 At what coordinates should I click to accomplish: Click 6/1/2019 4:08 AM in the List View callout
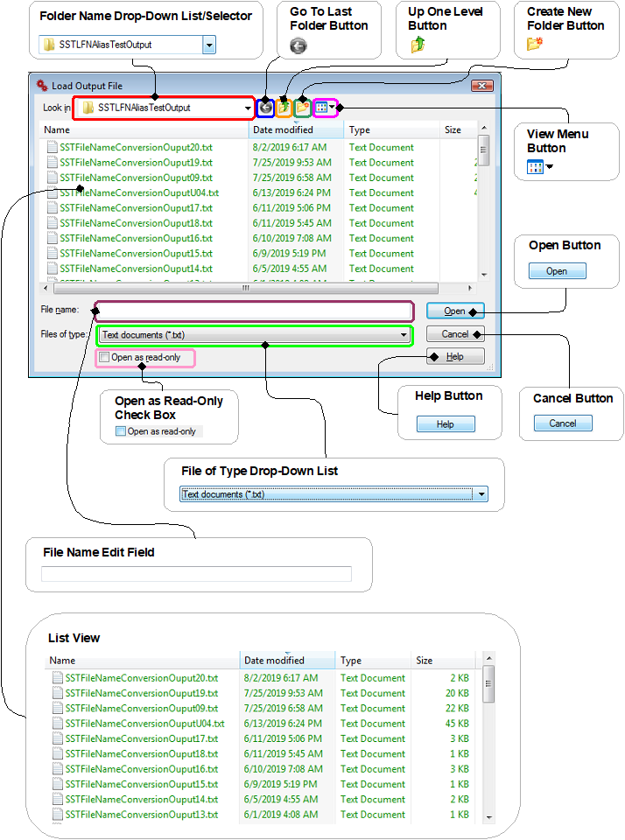click(x=281, y=815)
